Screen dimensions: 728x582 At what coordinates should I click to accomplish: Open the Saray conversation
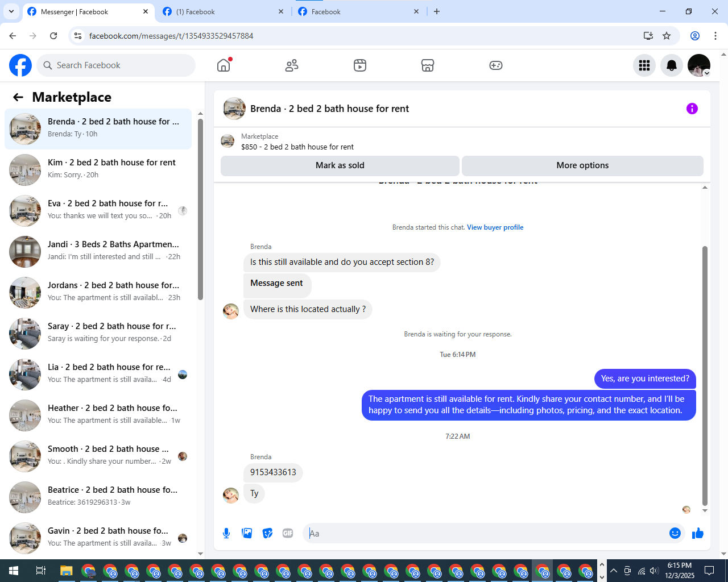(x=98, y=334)
